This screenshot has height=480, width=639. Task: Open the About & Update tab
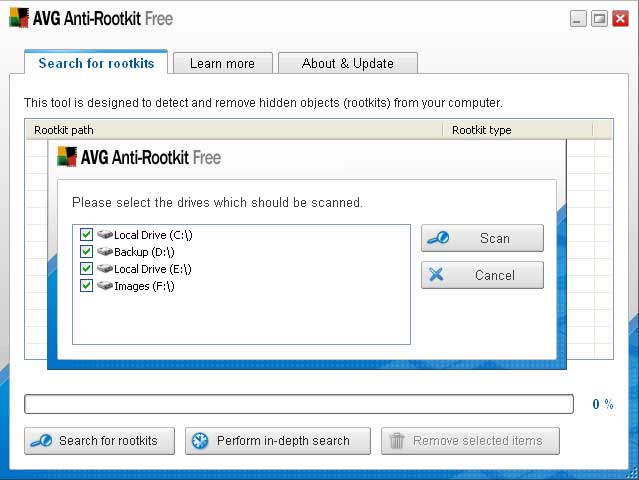tap(347, 63)
